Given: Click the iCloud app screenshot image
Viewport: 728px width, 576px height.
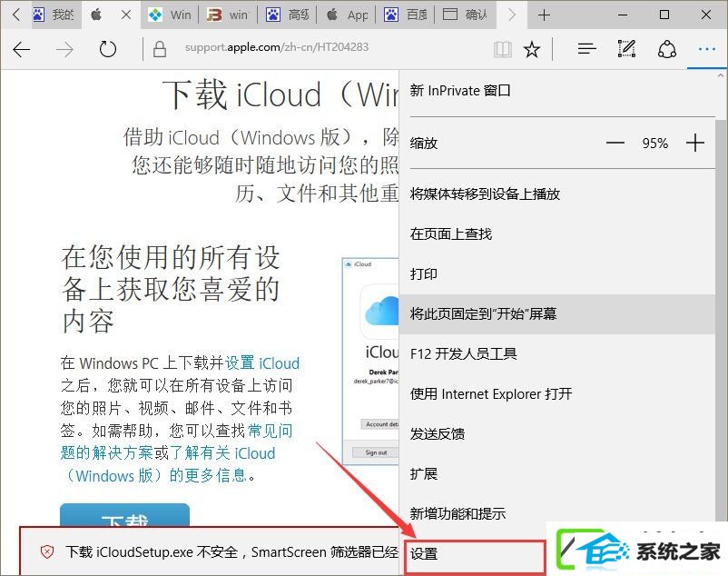Looking at the screenshot, I should pos(370,362).
